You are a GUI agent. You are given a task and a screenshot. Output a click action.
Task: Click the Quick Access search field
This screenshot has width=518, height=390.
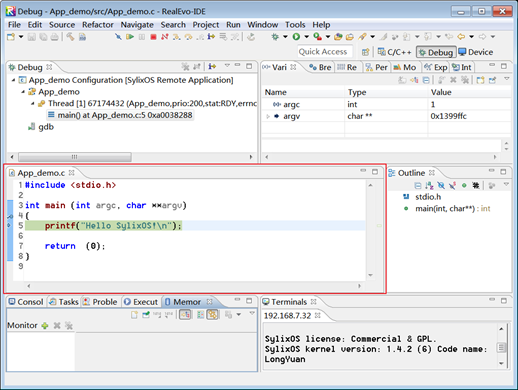[x=325, y=52]
